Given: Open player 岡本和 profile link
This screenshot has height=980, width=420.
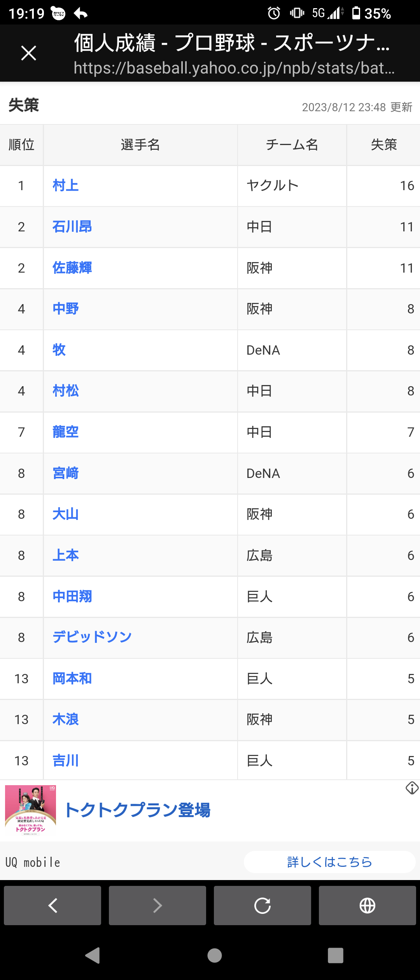Looking at the screenshot, I should pos(72,679).
